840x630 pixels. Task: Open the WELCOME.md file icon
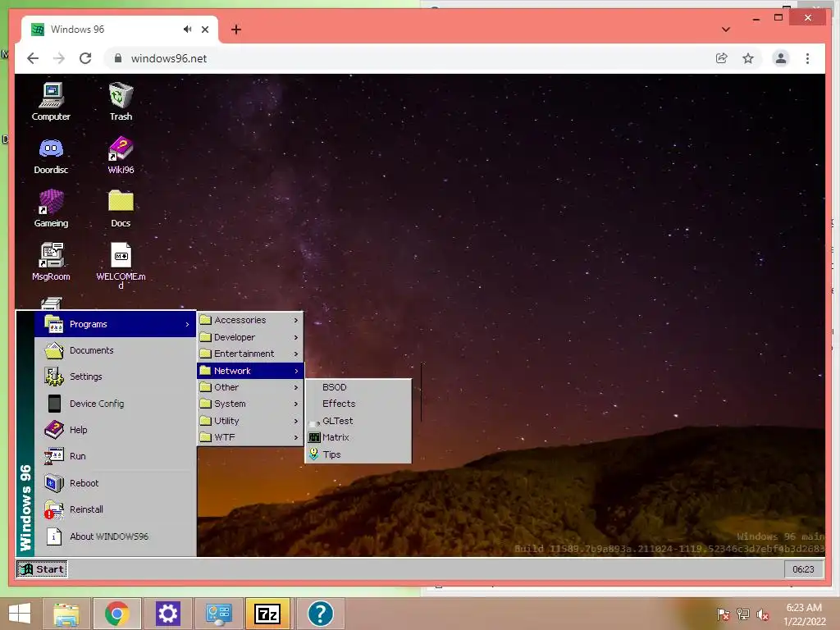(121, 265)
